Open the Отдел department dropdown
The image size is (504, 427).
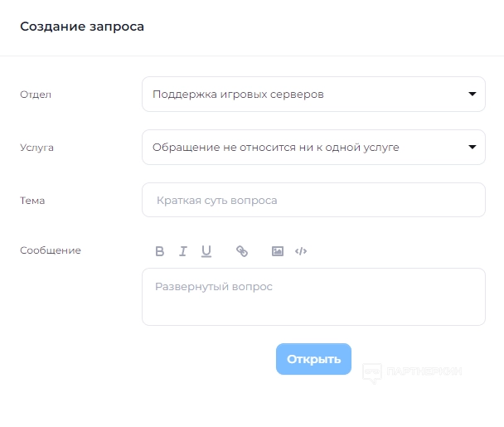pos(313,95)
